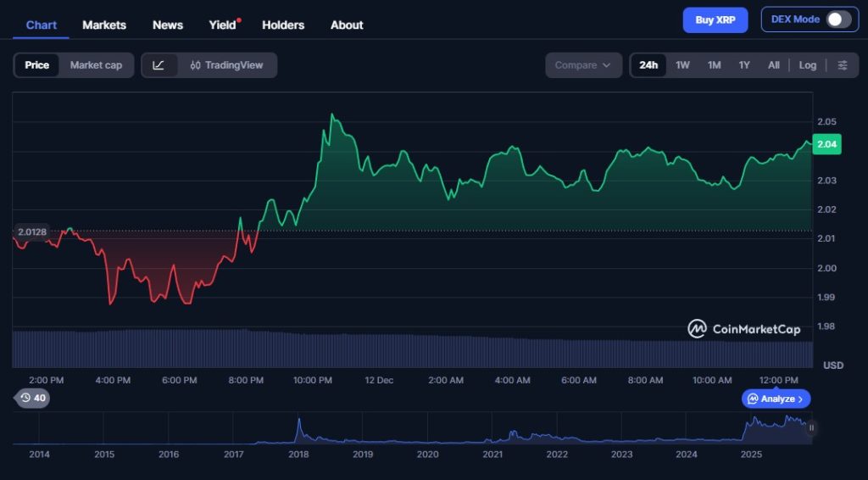Image resolution: width=868 pixels, height=480 pixels.
Task: Click the Analyze arrow button
Action: (x=776, y=399)
